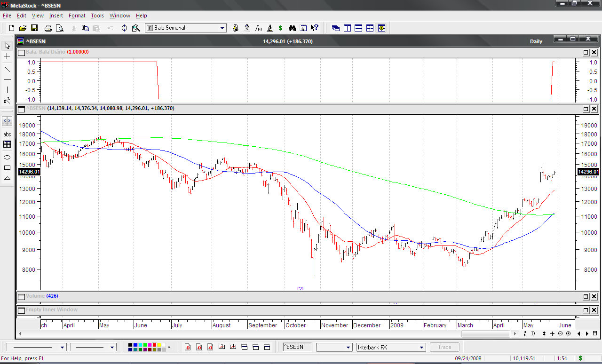Viewport: 602px width, 364px height.
Task: Click the '09/24/2008' date in status bar
Action: pos(468,359)
